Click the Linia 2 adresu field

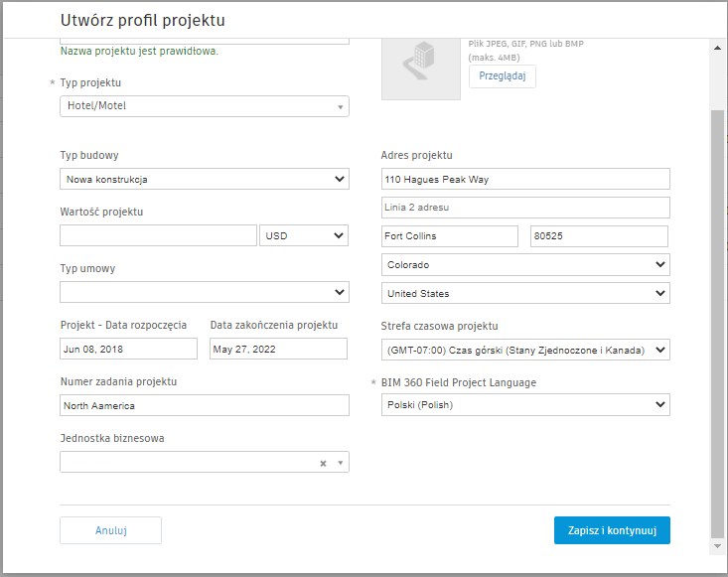coord(524,208)
